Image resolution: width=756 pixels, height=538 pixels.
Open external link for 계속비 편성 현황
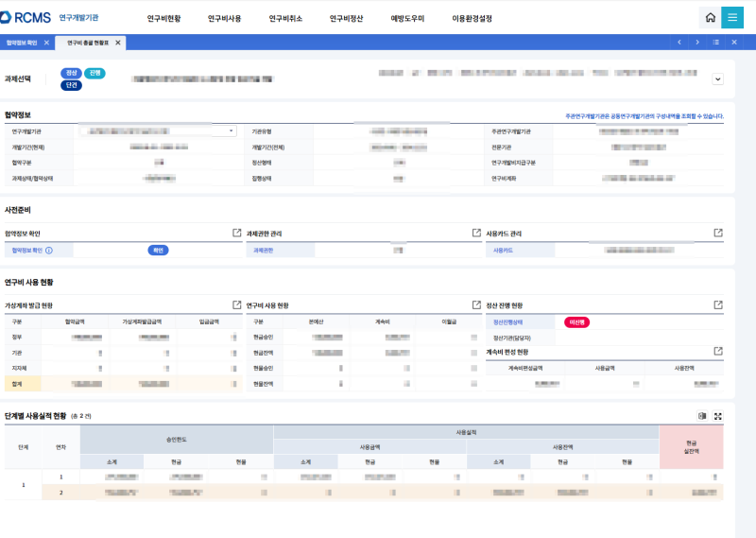718,352
